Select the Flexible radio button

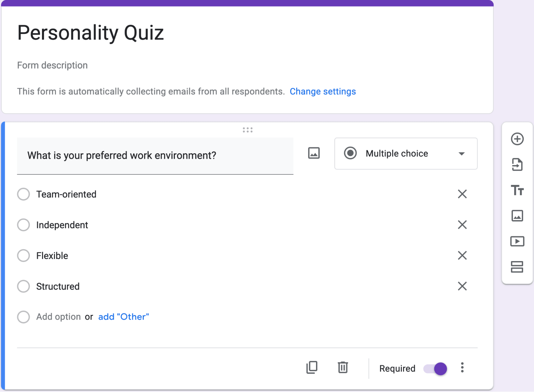(x=24, y=255)
